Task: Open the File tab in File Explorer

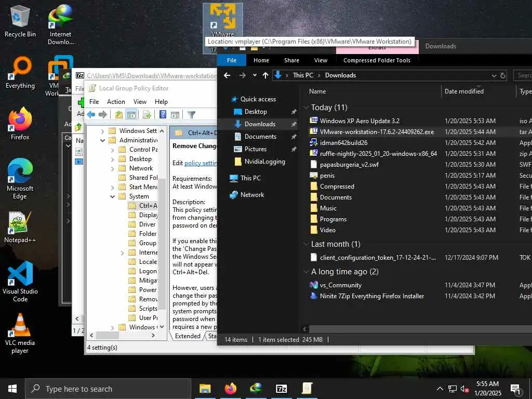Action: pyautogui.click(x=232, y=60)
